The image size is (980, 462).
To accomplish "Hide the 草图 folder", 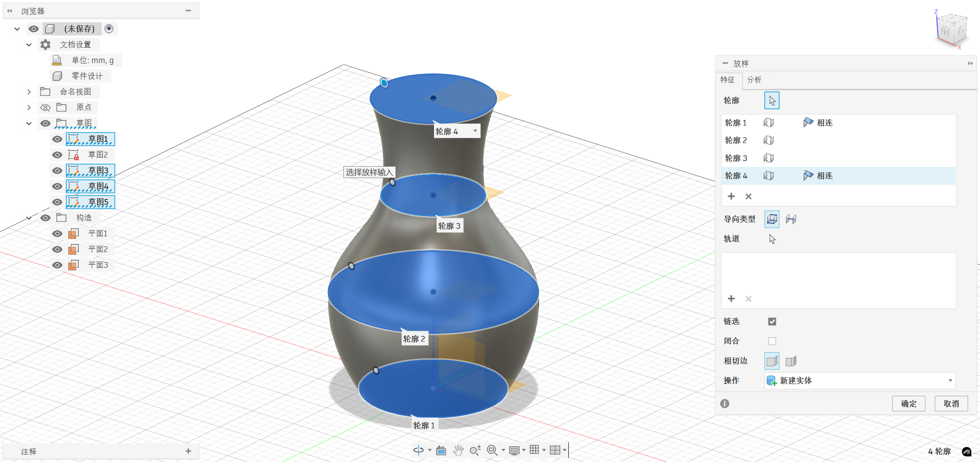I will (45, 123).
